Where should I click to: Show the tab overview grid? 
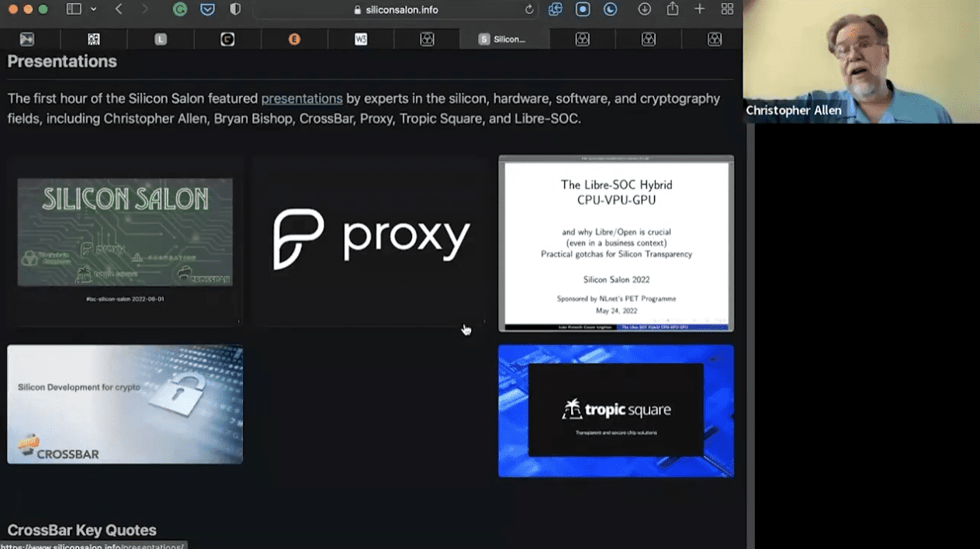pos(727,9)
